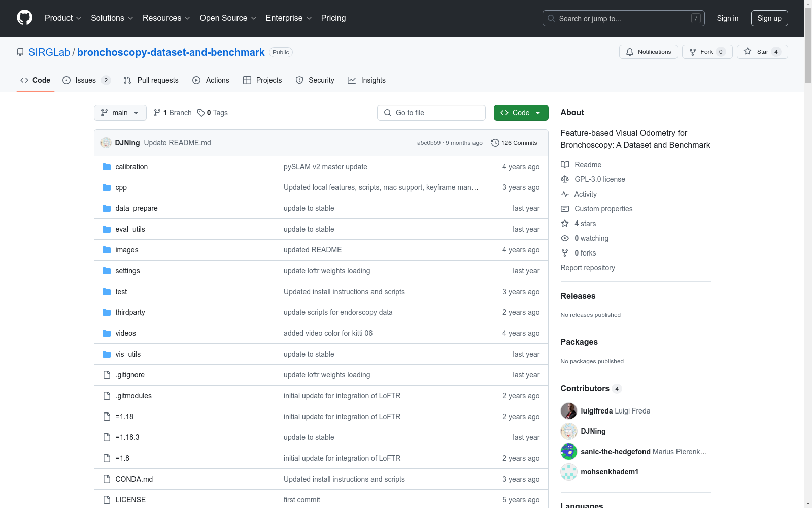Click the thirdparty folder icon
The image size is (812, 508).
click(107, 312)
